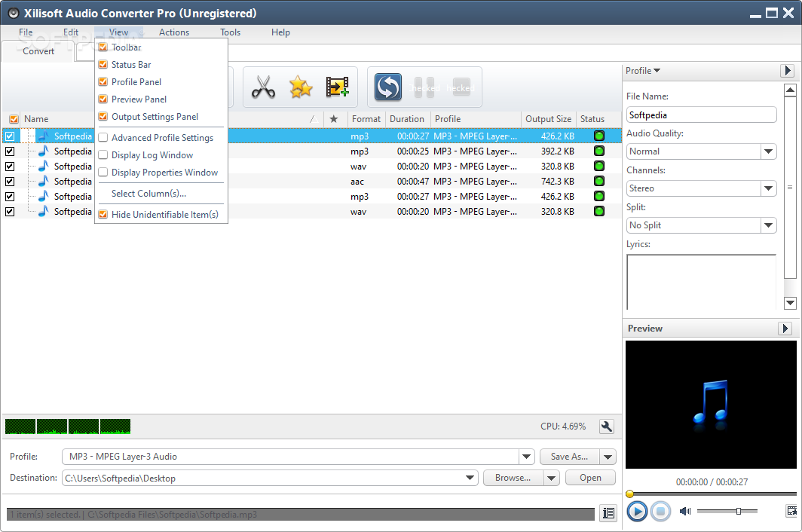Toggle Output Settings Panel option

coord(103,117)
